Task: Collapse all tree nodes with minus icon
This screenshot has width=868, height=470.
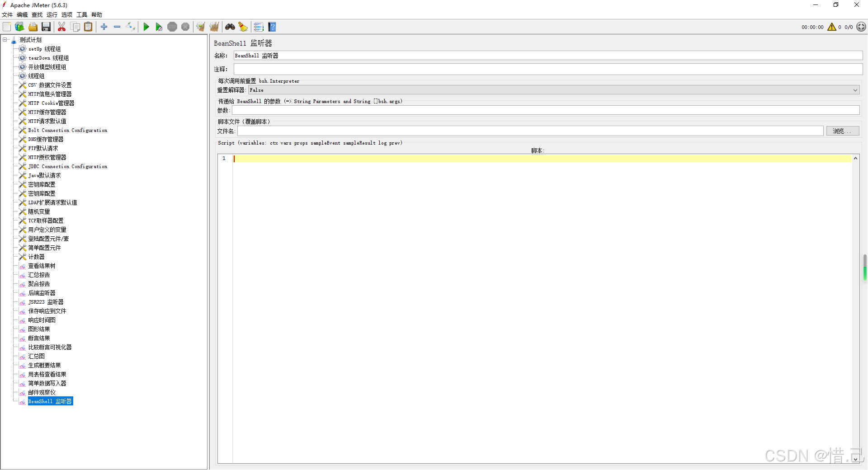Action: (x=117, y=27)
